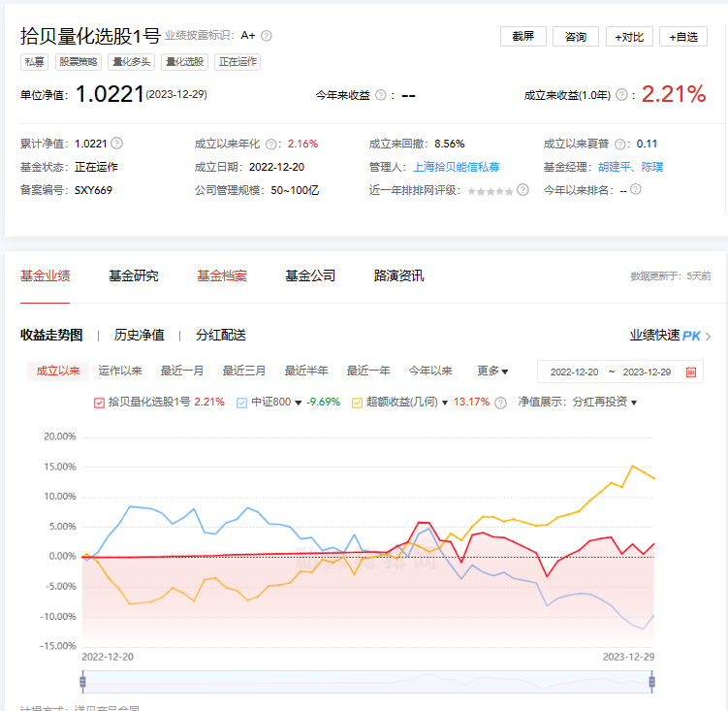Switch to 基金业绩 tab
The height and width of the screenshot is (711, 728).
point(45,275)
